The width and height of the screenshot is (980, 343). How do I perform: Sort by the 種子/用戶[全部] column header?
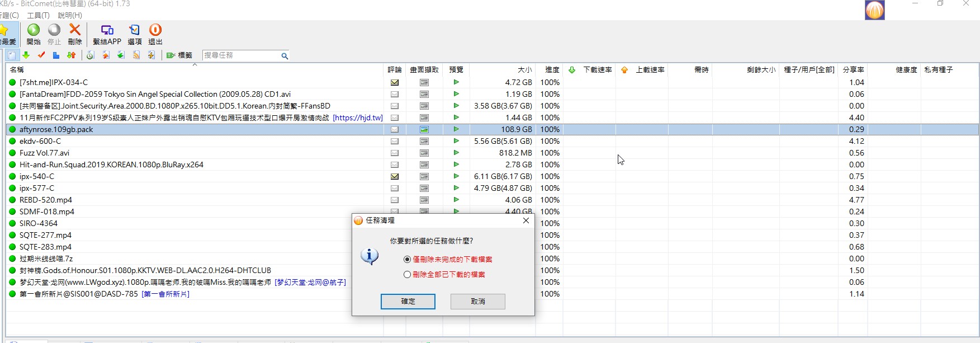click(x=809, y=70)
